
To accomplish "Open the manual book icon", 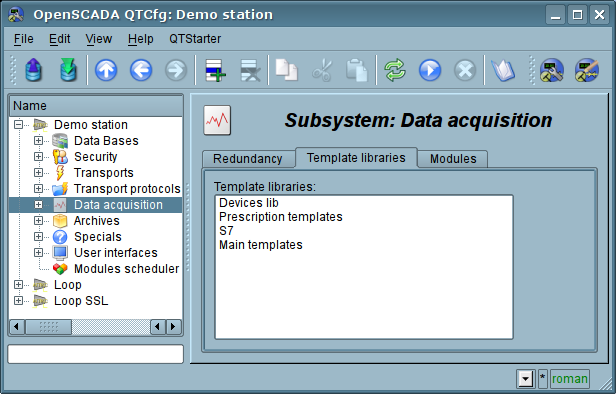I will 503,70.
